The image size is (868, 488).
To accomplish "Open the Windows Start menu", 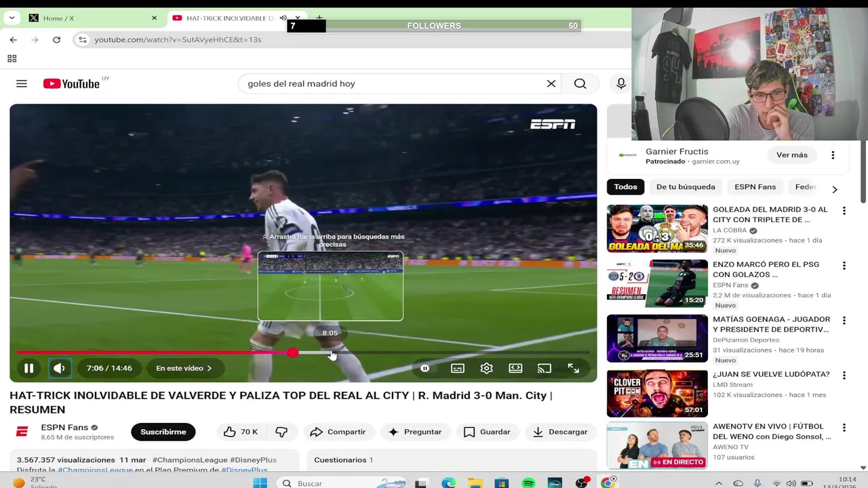I will click(260, 483).
